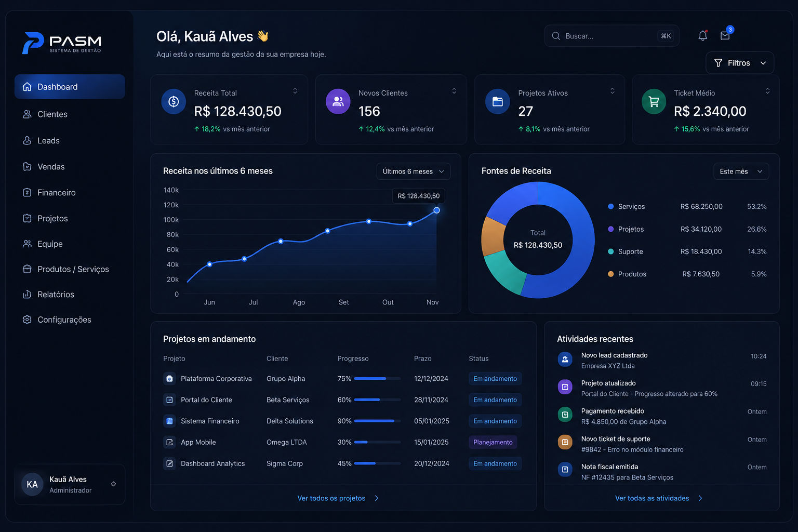798x532 pixels.
Task: Open the Últimos 6 meses dropdown
Action: click(x=413, y=171)
